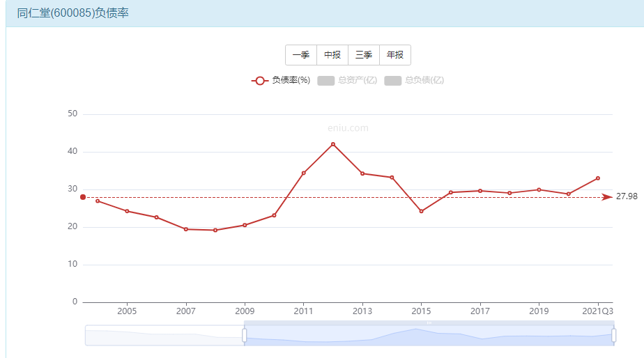Click the 2007 data point on the line
644x358 pixels.
pos(186,229)
